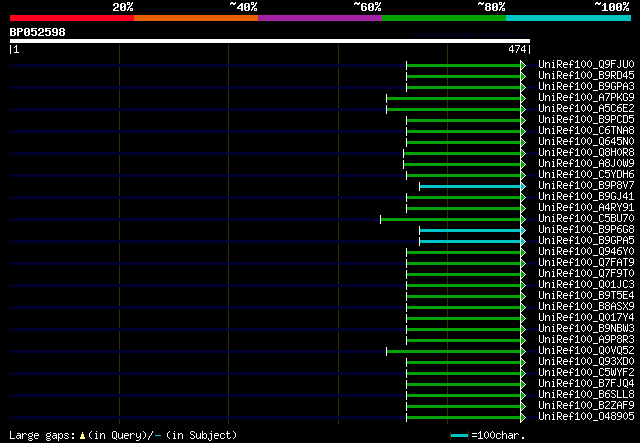This screenshot has width=640, height=443.
Task: Select the UniRef100_A9P8R3 hit label
Action: pos(586,340)
